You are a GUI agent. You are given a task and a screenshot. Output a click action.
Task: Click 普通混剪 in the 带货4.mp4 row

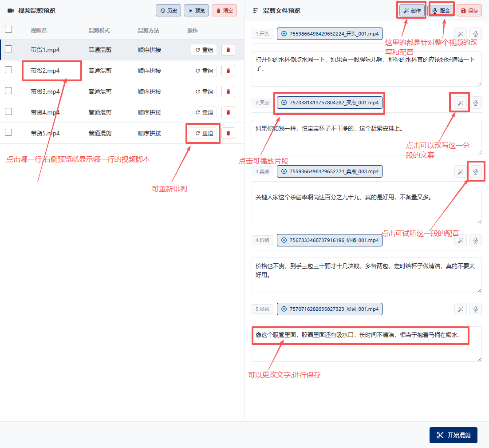100,113
